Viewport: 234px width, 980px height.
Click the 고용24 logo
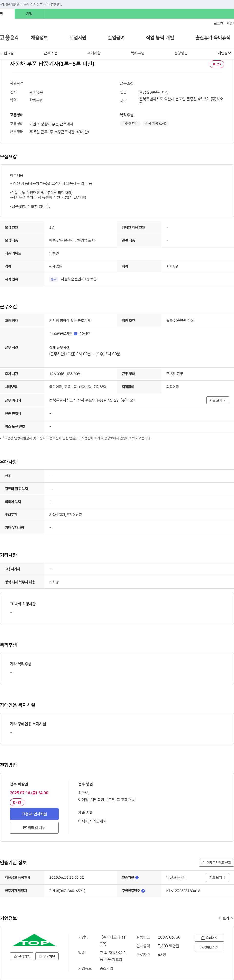[x=9, y=38]
